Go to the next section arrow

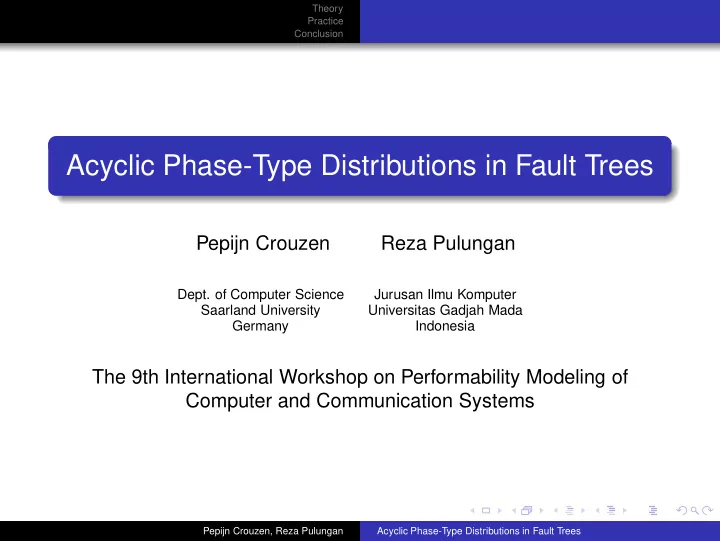[625, 511]
